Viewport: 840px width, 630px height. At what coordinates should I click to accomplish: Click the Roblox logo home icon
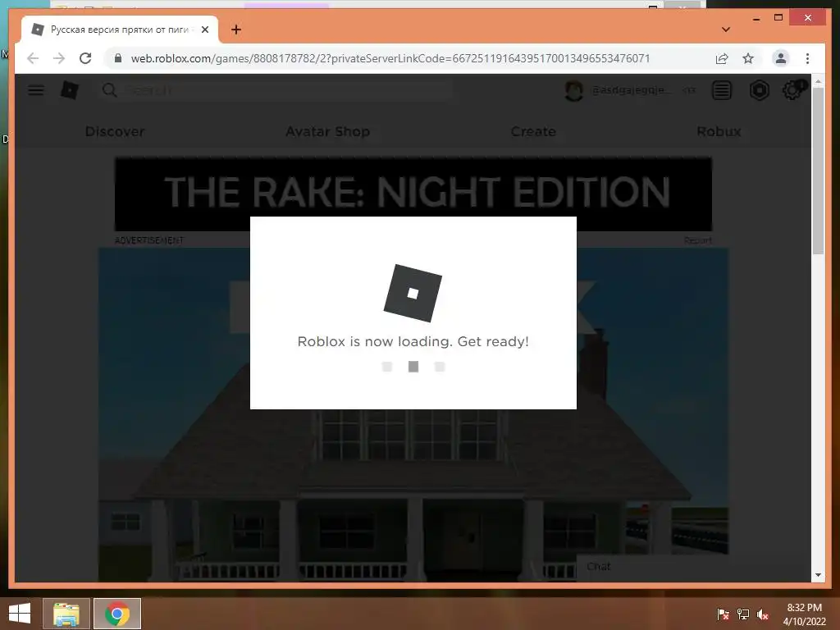click(x=70, y=90)
